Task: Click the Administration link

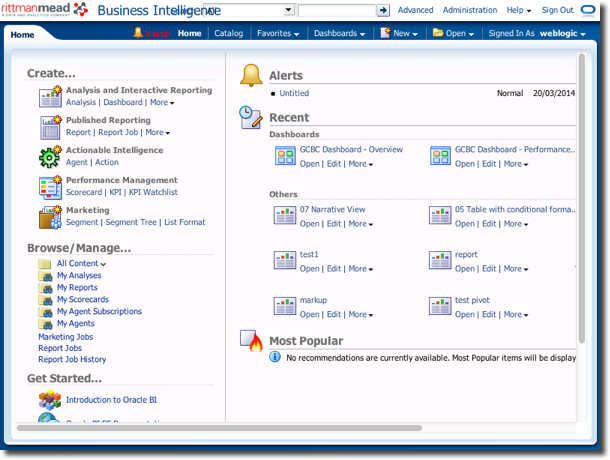Action: pos(469,10)
